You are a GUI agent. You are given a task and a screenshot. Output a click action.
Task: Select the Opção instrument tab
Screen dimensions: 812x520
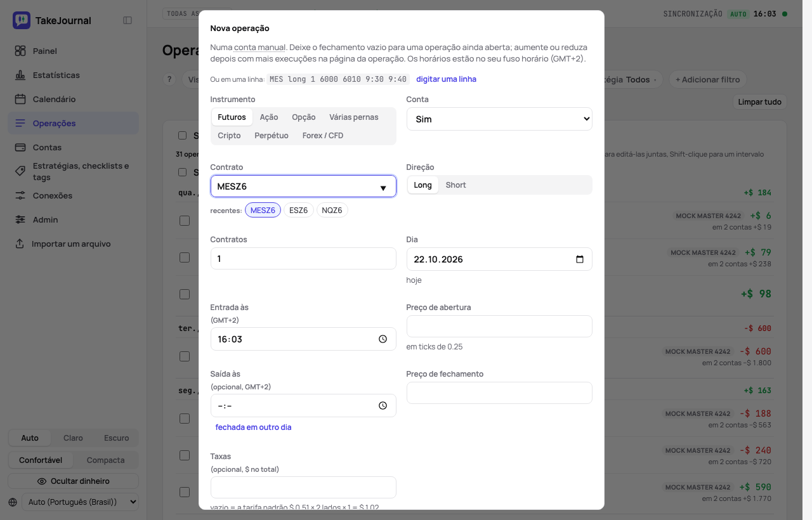[x=303, y=117]
